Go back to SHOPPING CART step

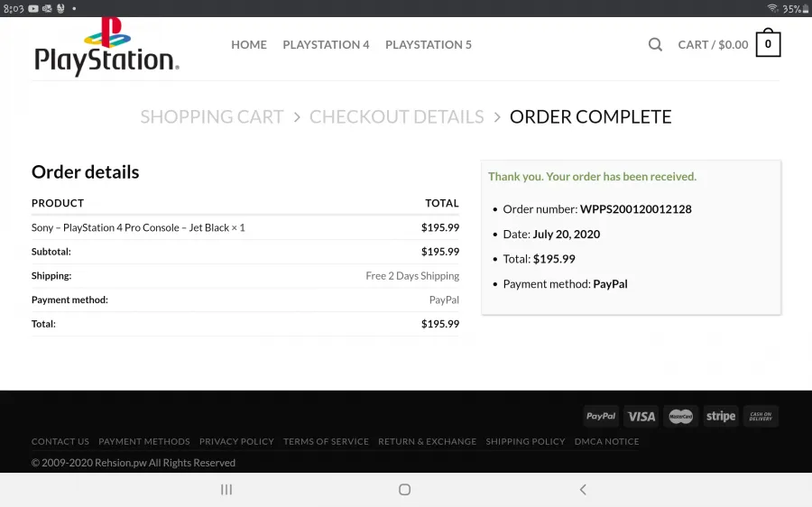click(212, 116)
